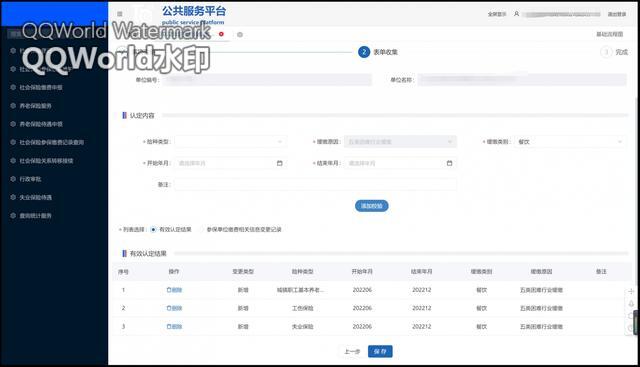The image size is (640, 367).
Task: Click the icon beside 养老保险服务 in sidebar
Action: (13, 106)
